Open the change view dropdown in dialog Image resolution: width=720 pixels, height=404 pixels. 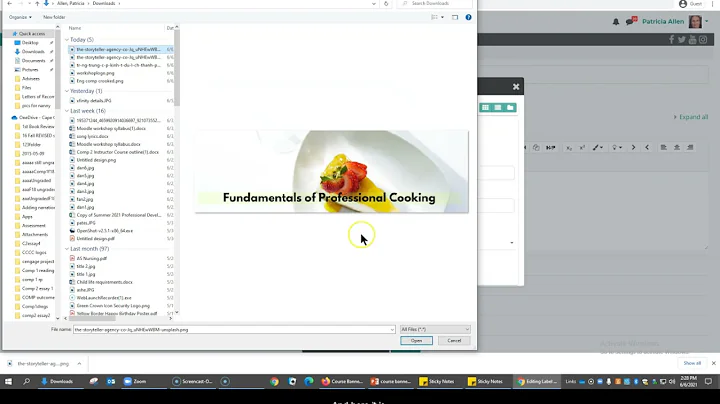coord(442,17)
